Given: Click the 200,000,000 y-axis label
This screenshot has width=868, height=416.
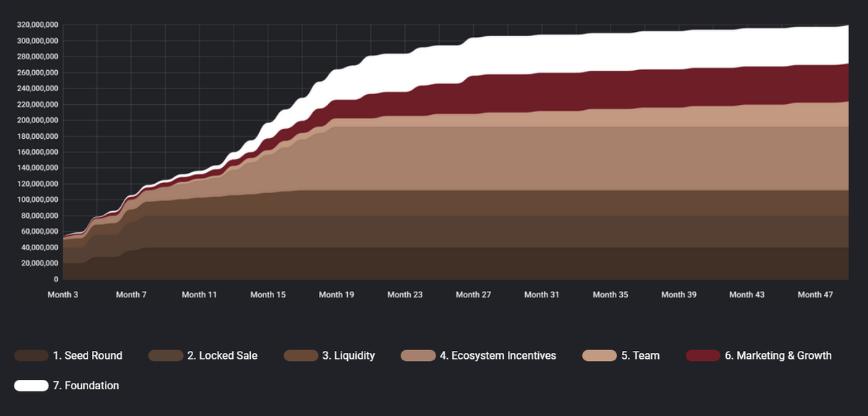Looking at the screenshot, I should click(37, 120).
